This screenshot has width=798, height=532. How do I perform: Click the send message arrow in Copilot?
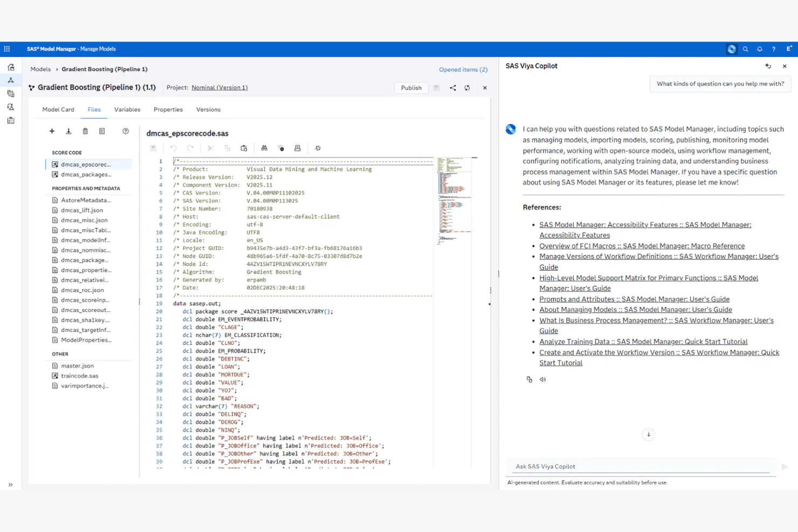pyautogui.click(x=785, y=467)
